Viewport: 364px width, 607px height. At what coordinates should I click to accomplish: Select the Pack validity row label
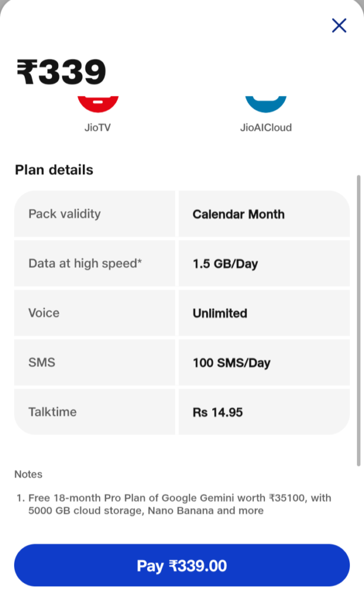[65, 214]
